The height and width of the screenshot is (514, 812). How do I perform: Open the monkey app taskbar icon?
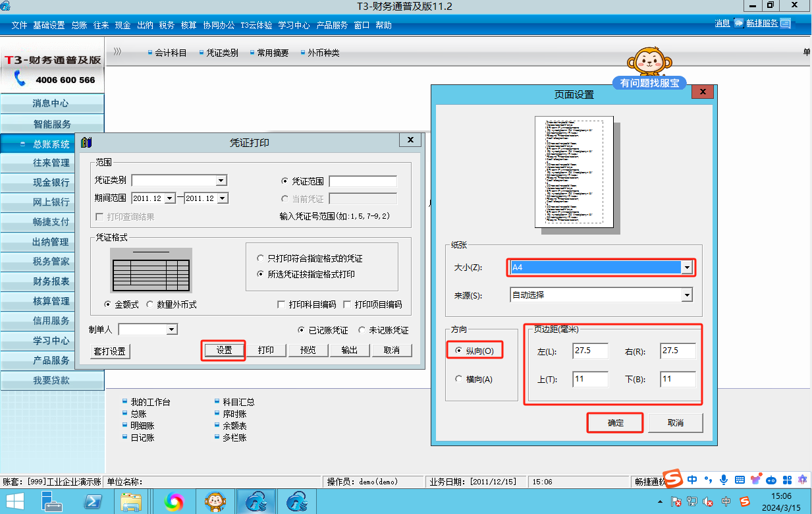215,502
